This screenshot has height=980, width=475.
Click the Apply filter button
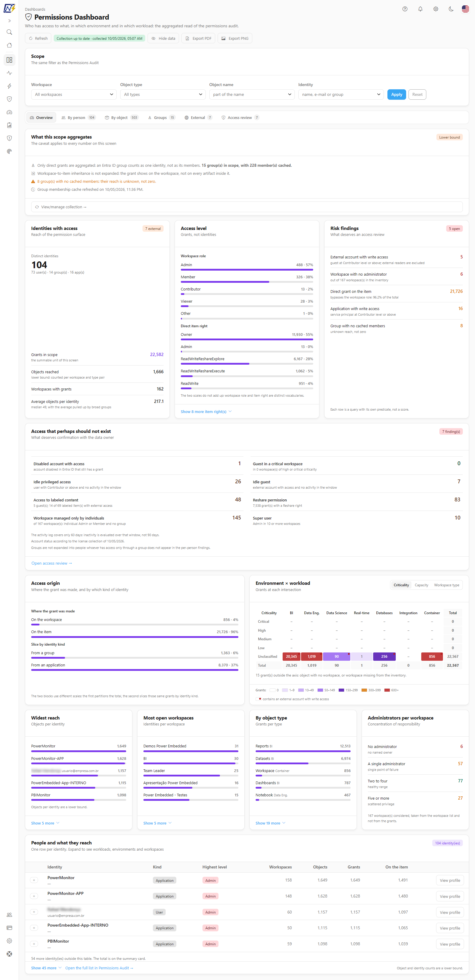click(397, 94)
